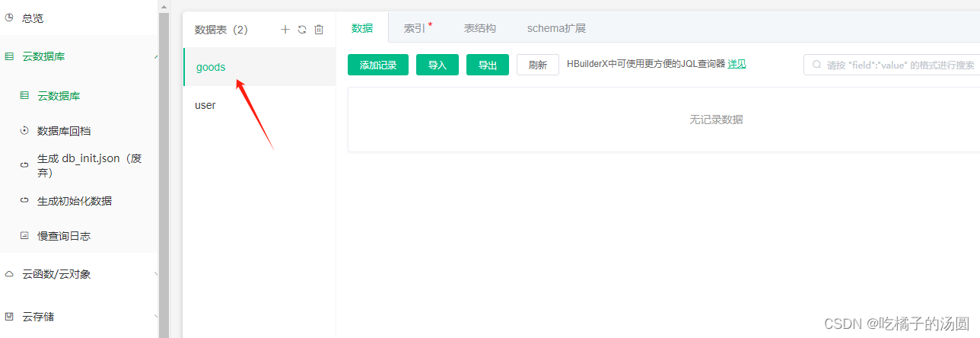Click the 云函数/云对象 sidebar label

point(57,274)
